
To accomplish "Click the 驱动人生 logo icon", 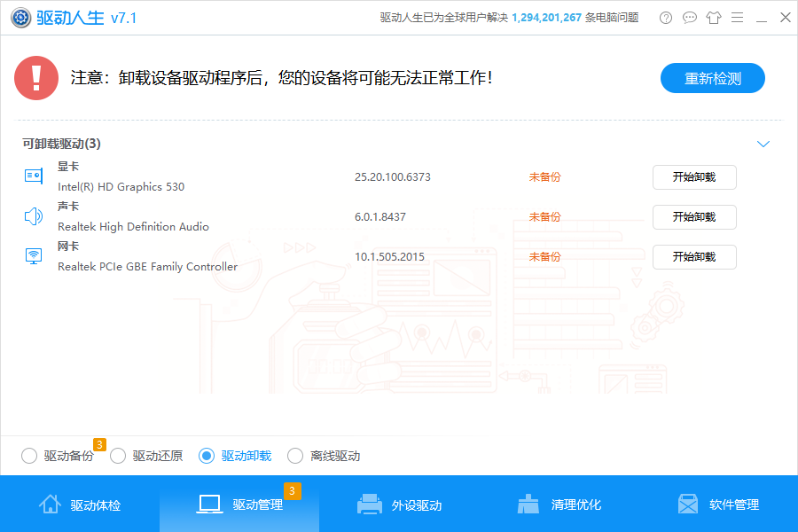I will (x=20, y=18).
